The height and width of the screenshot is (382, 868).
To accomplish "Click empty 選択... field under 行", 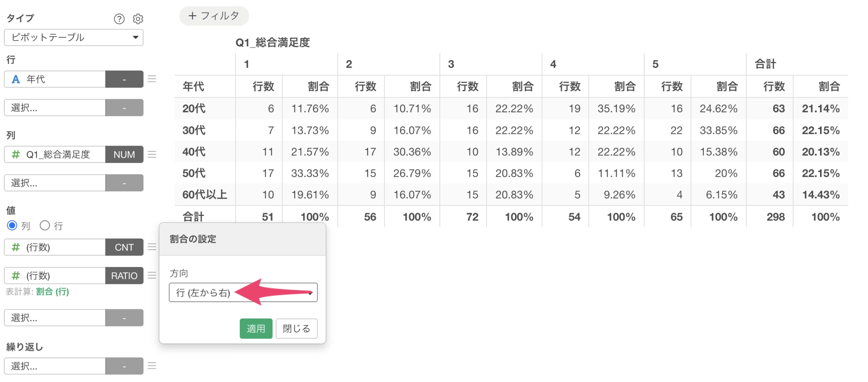I will click(x=55, y=107).
